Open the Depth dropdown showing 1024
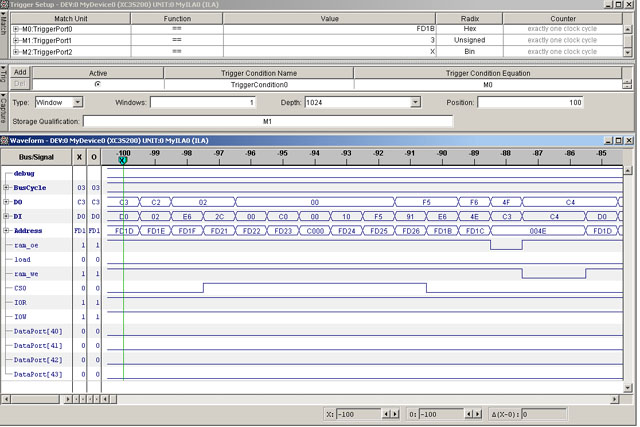 pos(415,102)
